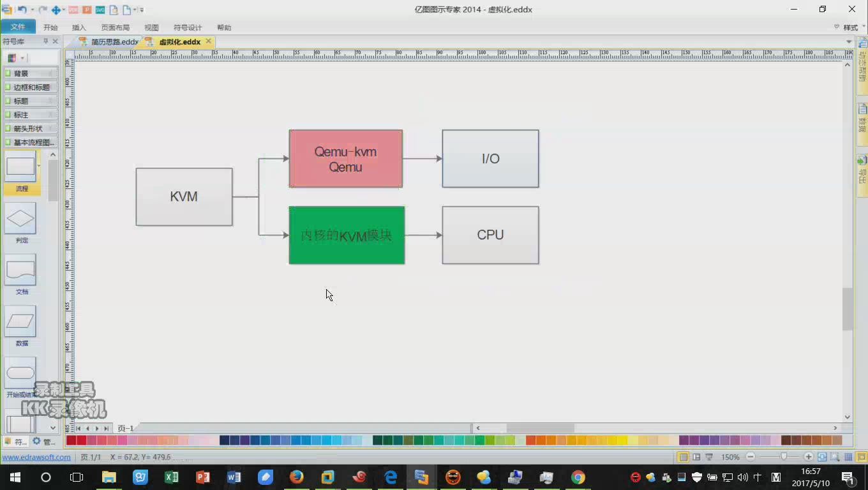Pick the dark navy color swatch

click(x=224, y=440)
